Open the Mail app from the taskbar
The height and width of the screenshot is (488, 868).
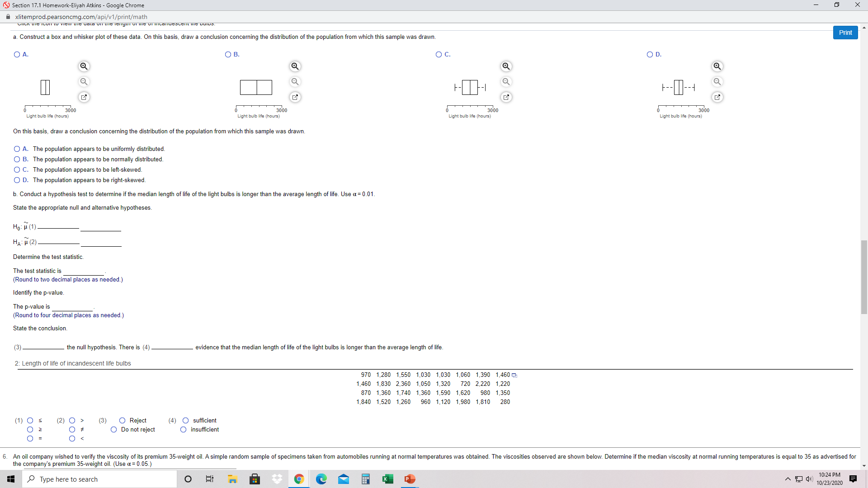344,479
